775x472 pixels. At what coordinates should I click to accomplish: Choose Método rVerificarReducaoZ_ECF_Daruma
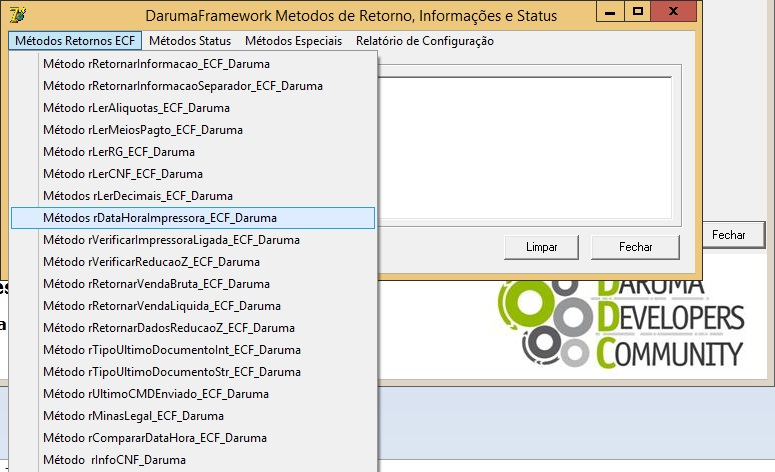pos(193,262)
